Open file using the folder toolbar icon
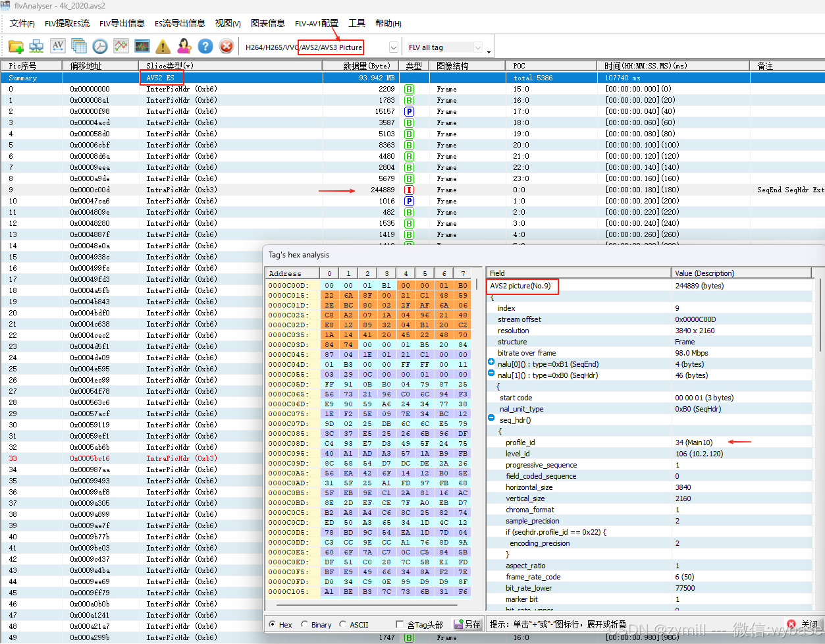Image resolution: width=825 pixels, height=644 pixels. pyautogui.click(x=16, y=46)
